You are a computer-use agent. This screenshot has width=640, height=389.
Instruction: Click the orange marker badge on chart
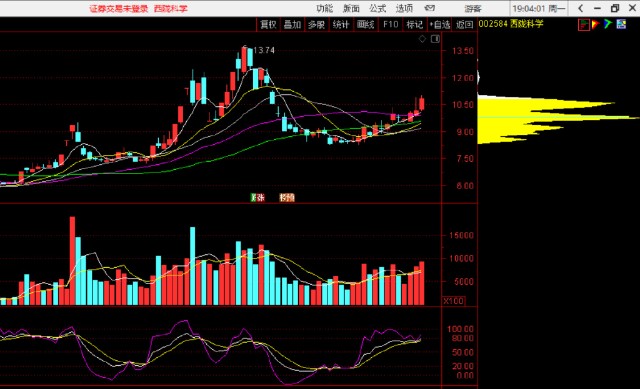tap(287, 198)
